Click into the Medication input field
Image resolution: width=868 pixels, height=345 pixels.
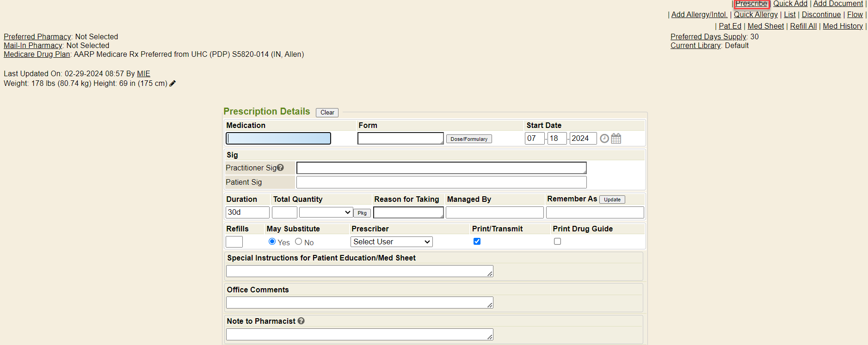pos(278,139)
